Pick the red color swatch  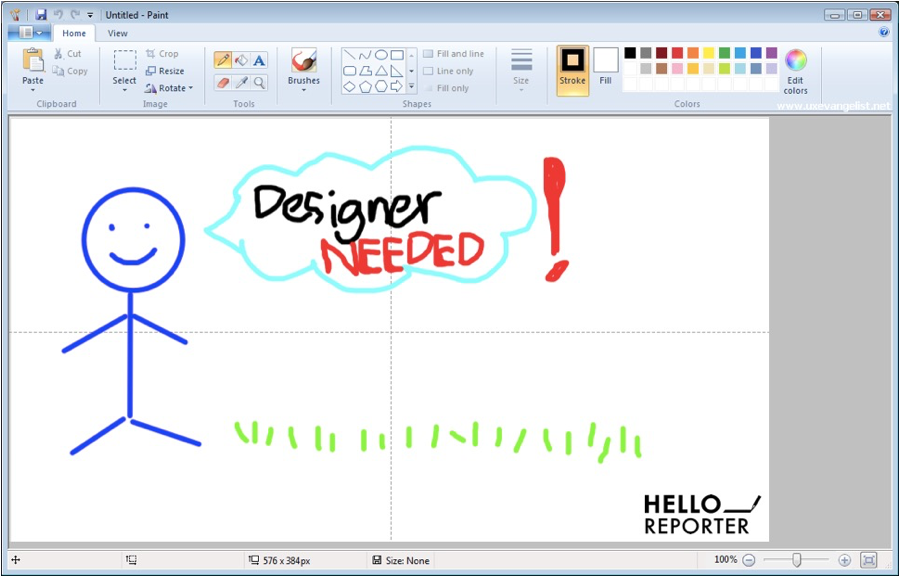(x=677, y=53)
